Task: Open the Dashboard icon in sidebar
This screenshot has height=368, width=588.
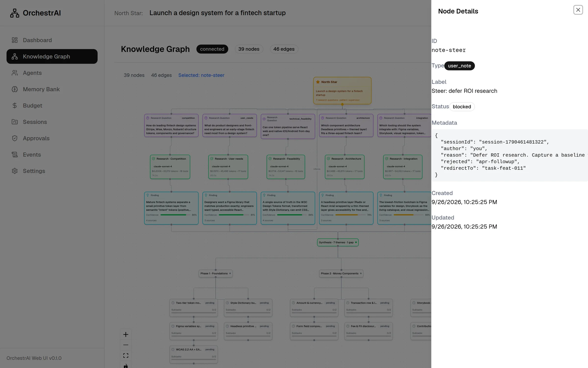Action: 15,40
